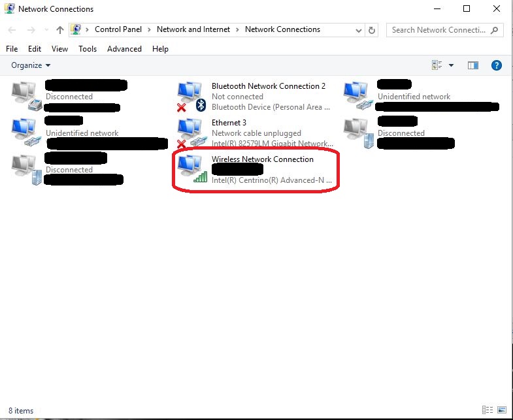Open the recent locations dropdown arrow
The image size is (513, 420).
[46, 30]
